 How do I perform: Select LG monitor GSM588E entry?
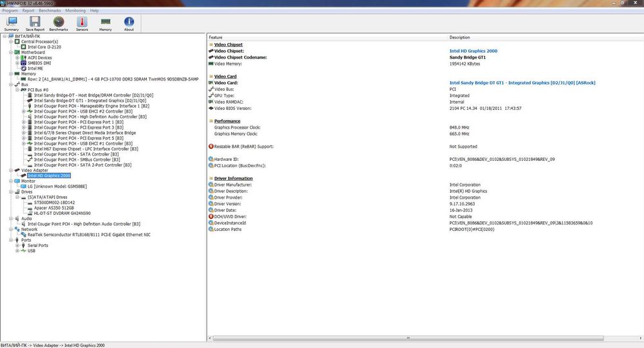pos(57,187)
